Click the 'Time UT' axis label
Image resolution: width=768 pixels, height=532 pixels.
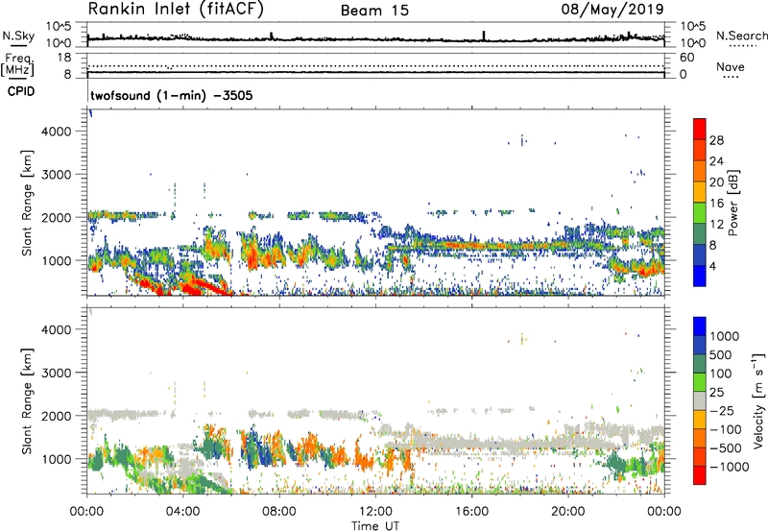[375, 526]
